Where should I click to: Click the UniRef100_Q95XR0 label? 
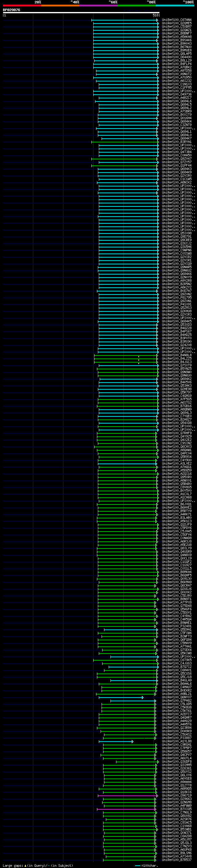(x=176, y=477)
